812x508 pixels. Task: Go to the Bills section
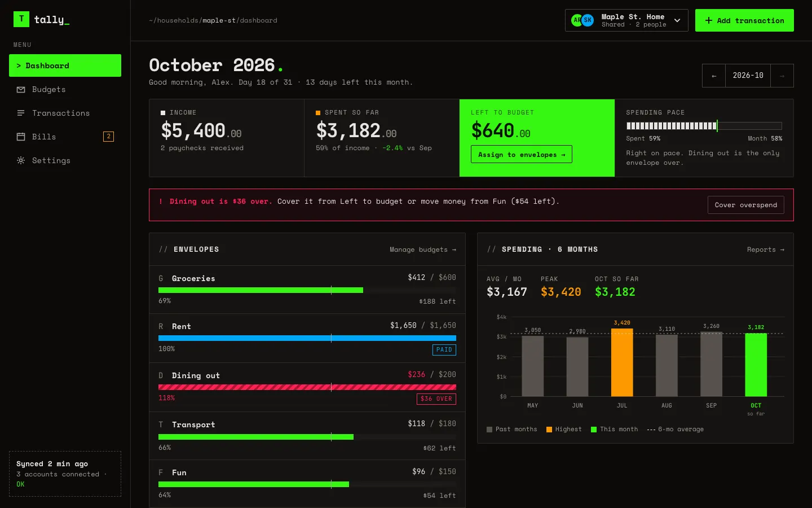click(x=65, y=137)
